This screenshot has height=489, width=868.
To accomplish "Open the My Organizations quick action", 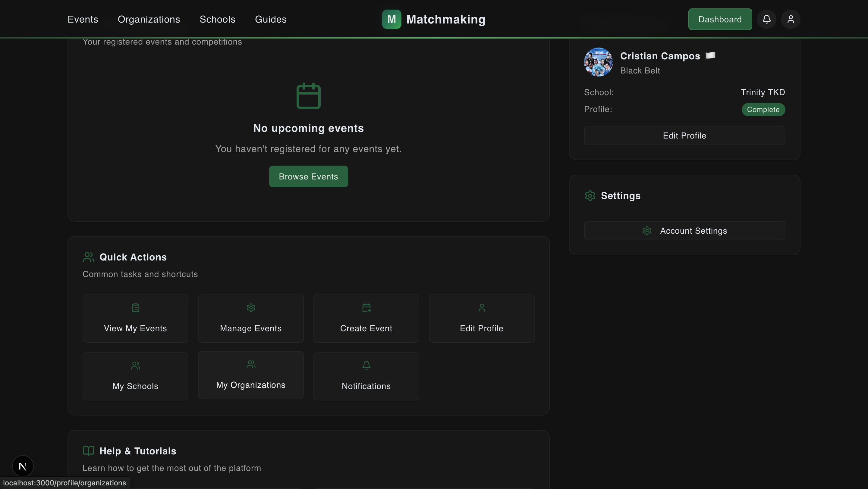I will pos(251,375).
